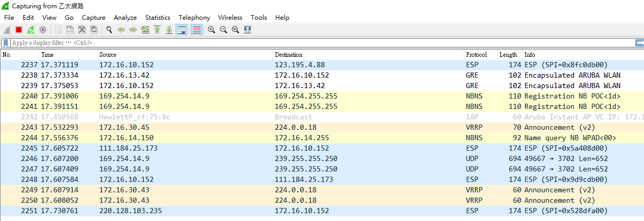This screenshot has height=221, width=644.
Task: Open capture options gear icon
Action: pyautogui.click(x=43, y=30)
